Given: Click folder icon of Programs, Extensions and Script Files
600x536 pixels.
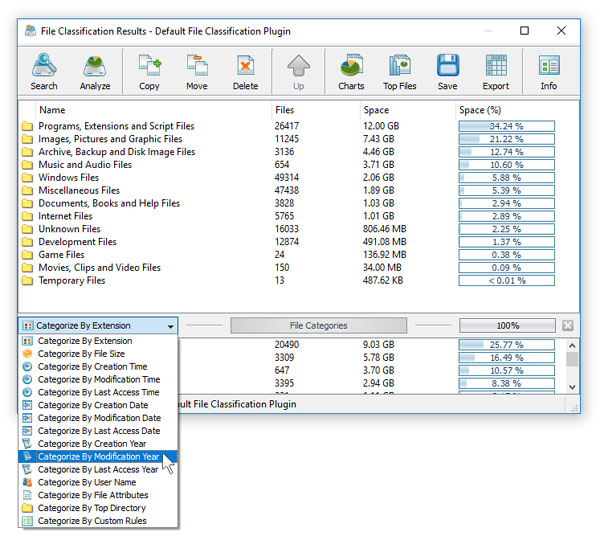Looking at the screenshot, I should 27,126.
